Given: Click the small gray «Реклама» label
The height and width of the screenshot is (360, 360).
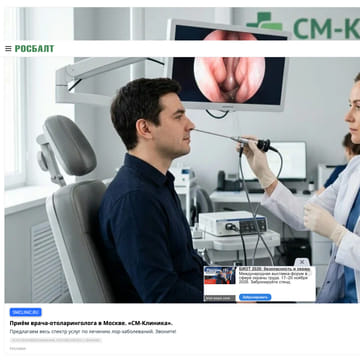Looking at the screenshot, I should point(18,348).
